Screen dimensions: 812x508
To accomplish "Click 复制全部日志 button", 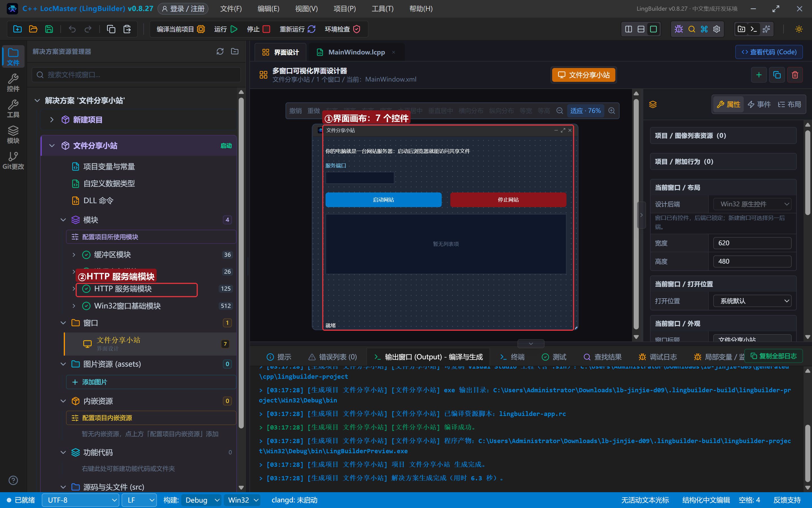I will [x=773, y=356].
